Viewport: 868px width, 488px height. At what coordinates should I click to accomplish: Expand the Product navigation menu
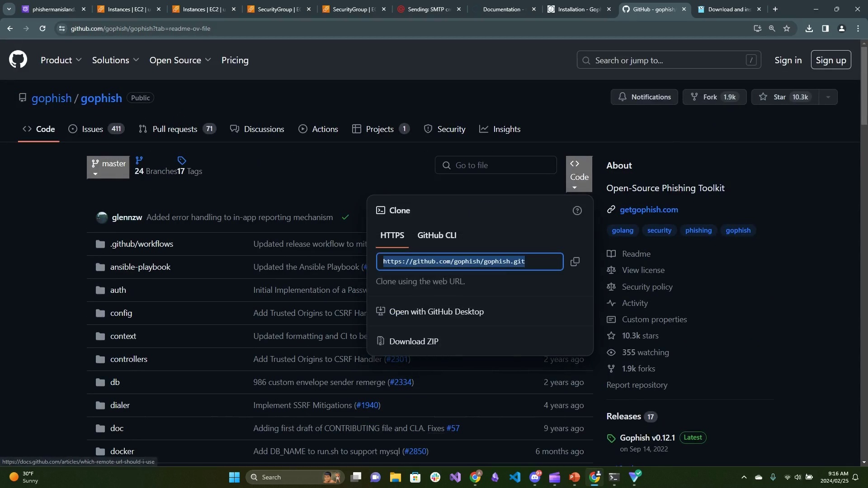[61, 60]
